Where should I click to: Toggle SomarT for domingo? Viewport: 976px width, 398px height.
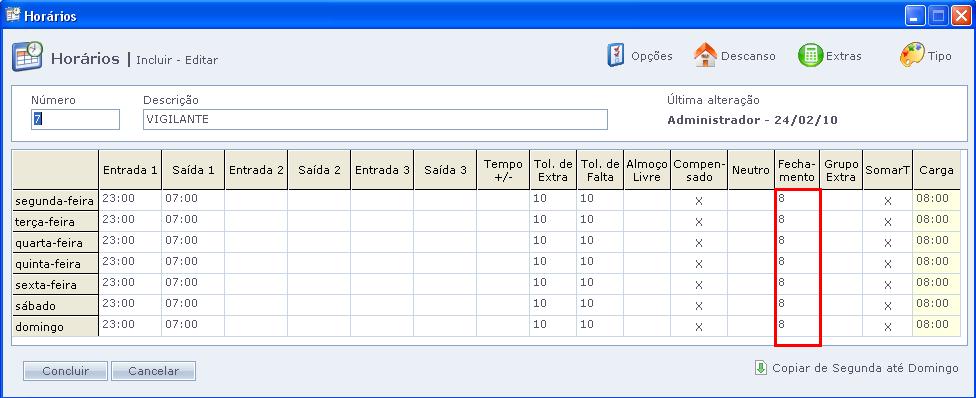click(x=888, y=326)
